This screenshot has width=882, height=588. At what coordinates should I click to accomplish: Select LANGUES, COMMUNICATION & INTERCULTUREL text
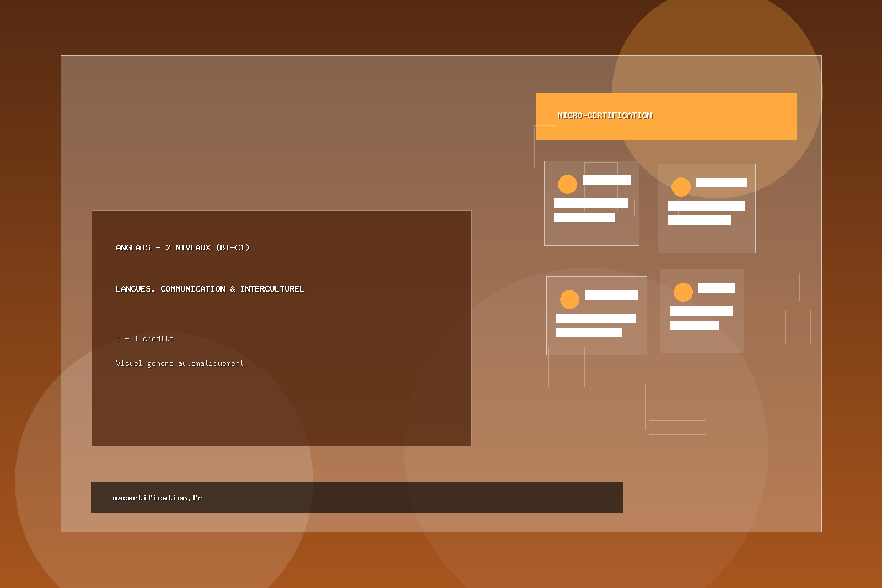pos(209,289)
